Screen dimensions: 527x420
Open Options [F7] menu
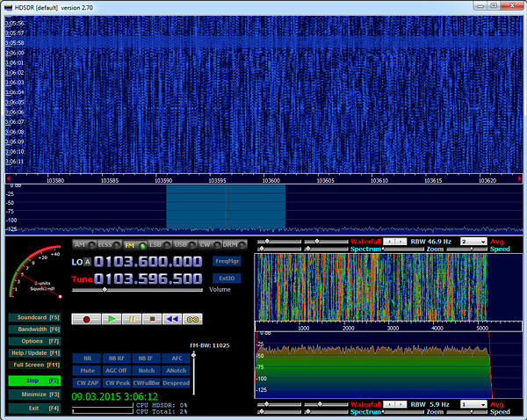coord(34,340)
